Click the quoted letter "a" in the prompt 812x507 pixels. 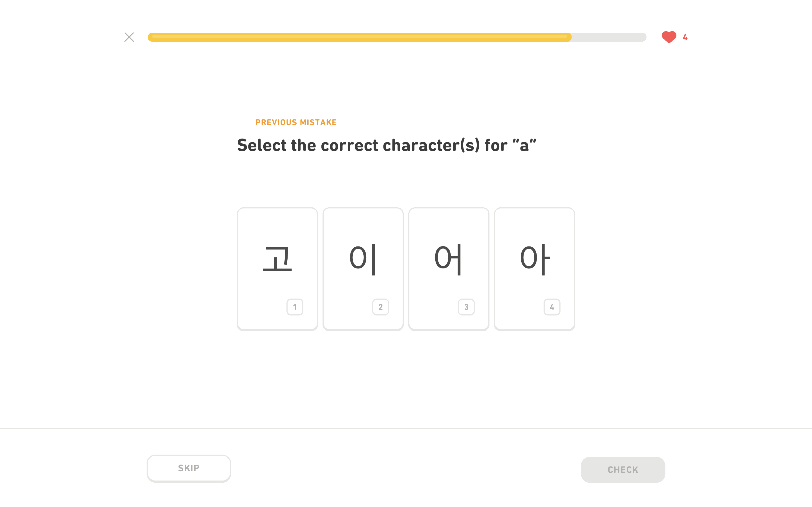click(x=524, y=146)
